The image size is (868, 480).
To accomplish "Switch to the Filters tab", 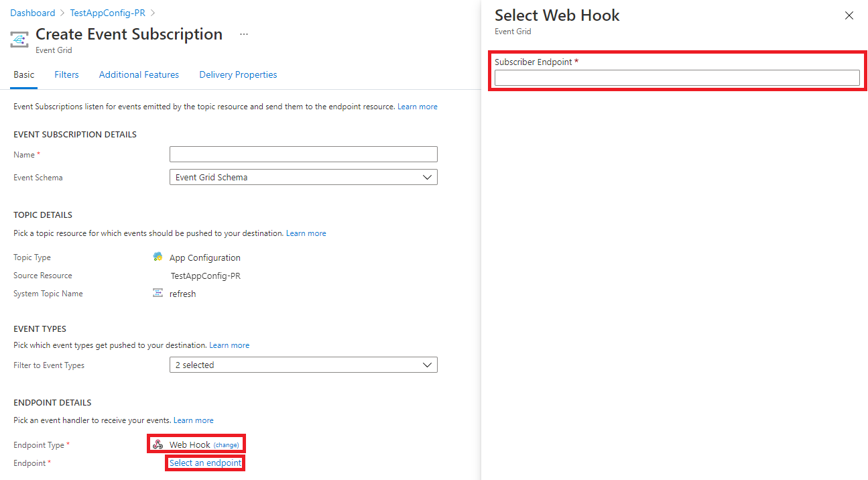I will 66,75.
